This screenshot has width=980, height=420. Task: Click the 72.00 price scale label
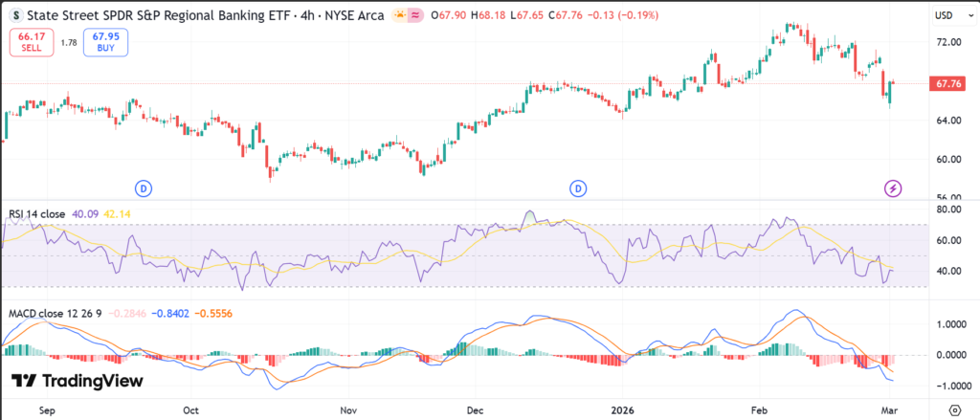(x=947, y=43)
